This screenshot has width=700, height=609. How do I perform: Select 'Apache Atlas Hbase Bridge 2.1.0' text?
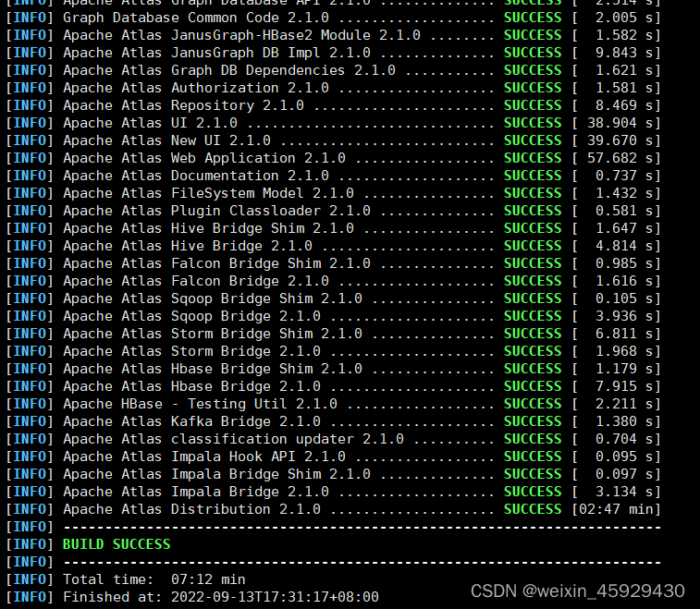tap(192, 386)
